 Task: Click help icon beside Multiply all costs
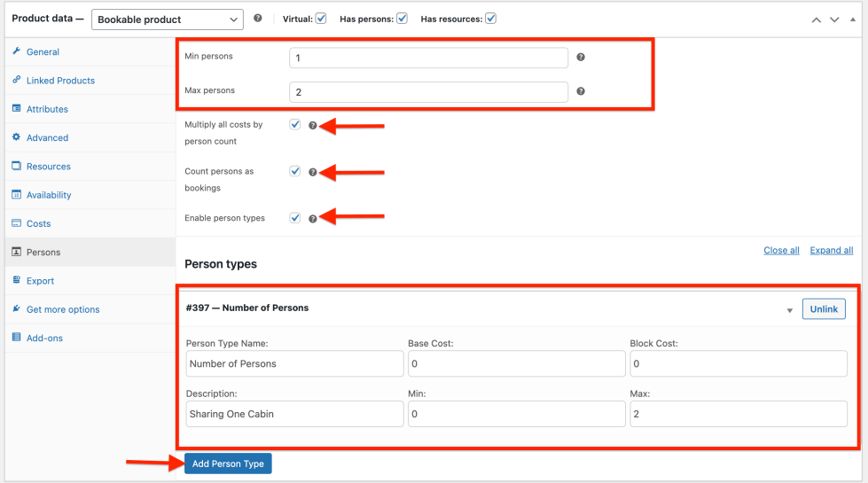coord(312,126)
